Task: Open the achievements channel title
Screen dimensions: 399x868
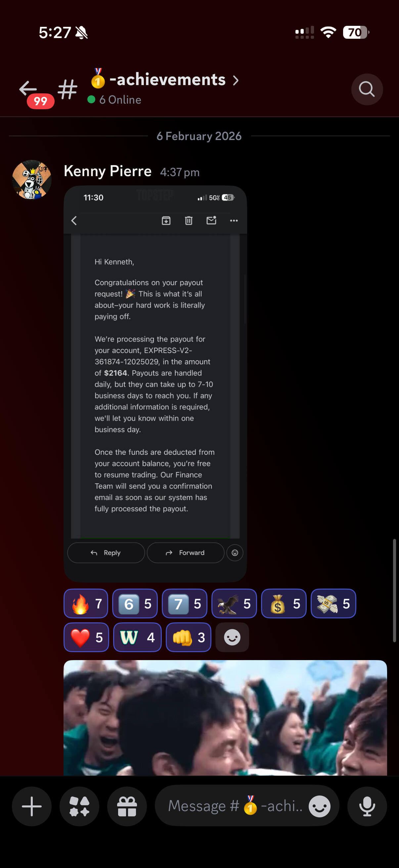Action: 157,79
